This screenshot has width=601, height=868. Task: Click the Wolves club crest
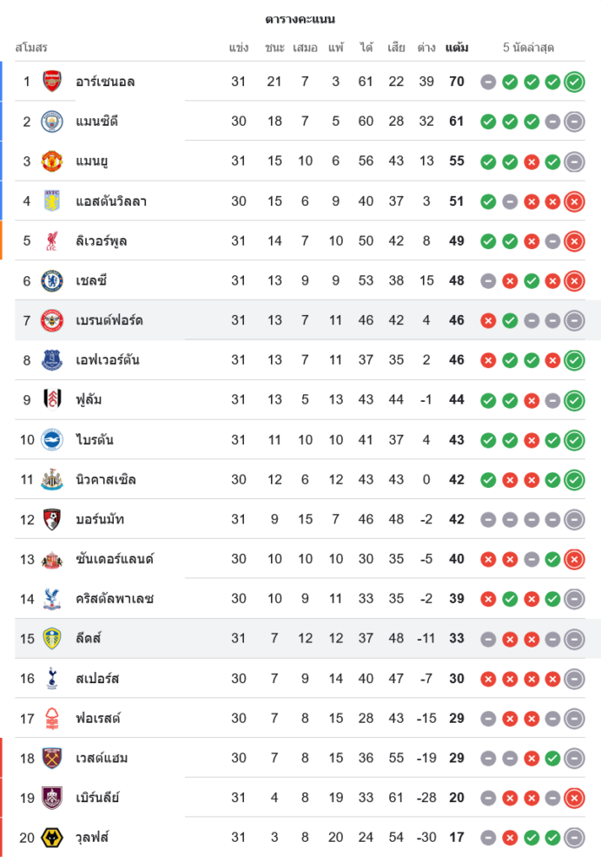pyautogui.click(x=52, y=838)
